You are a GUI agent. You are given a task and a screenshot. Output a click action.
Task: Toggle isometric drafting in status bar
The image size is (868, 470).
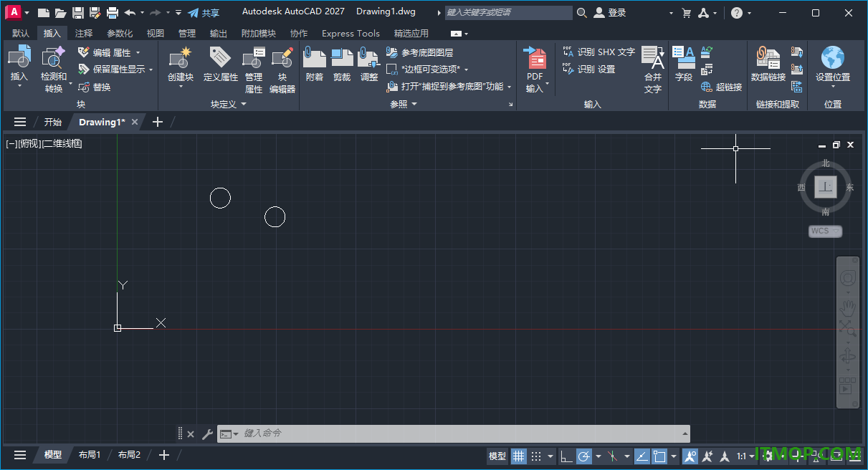click(613, 456)
